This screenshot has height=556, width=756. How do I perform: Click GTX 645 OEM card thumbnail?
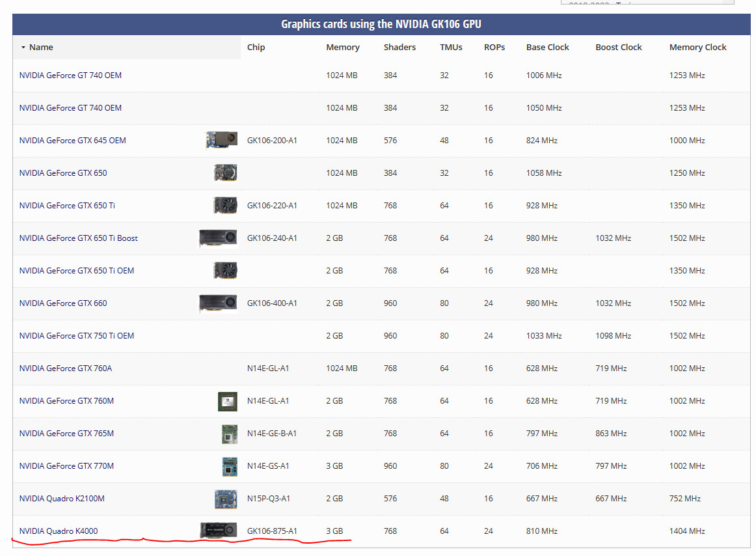pyautogui.click(x=222, y=140)
